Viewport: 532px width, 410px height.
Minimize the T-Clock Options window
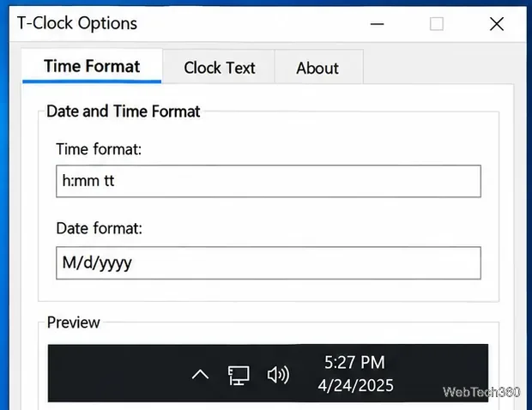[377, 24]
